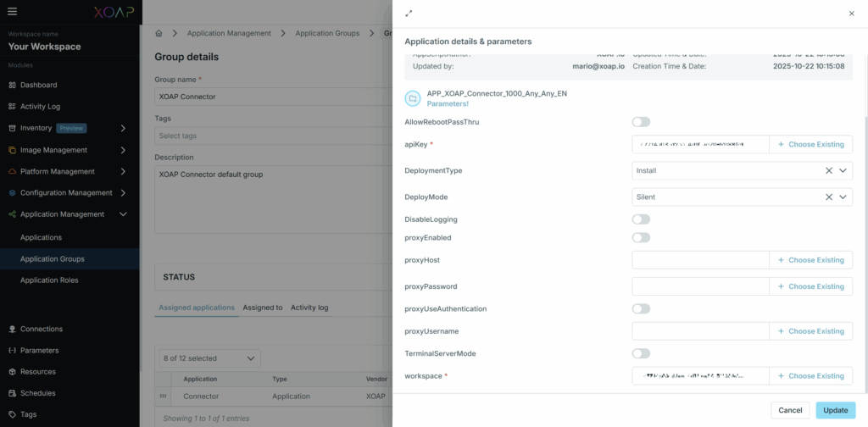Choose Existing for proxyPassword
Viewport: 868px width, 427px height.
click(811, 286)
